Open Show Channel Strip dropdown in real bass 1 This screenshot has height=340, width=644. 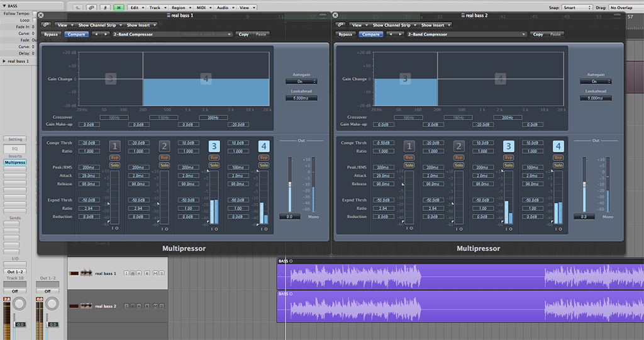(x=100, y=25)
